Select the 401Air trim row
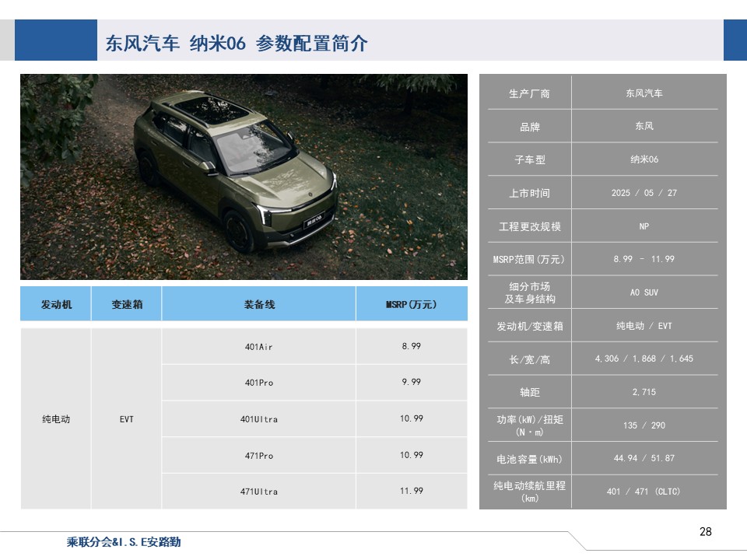The image size is (747, 560). tap(259, 347)
